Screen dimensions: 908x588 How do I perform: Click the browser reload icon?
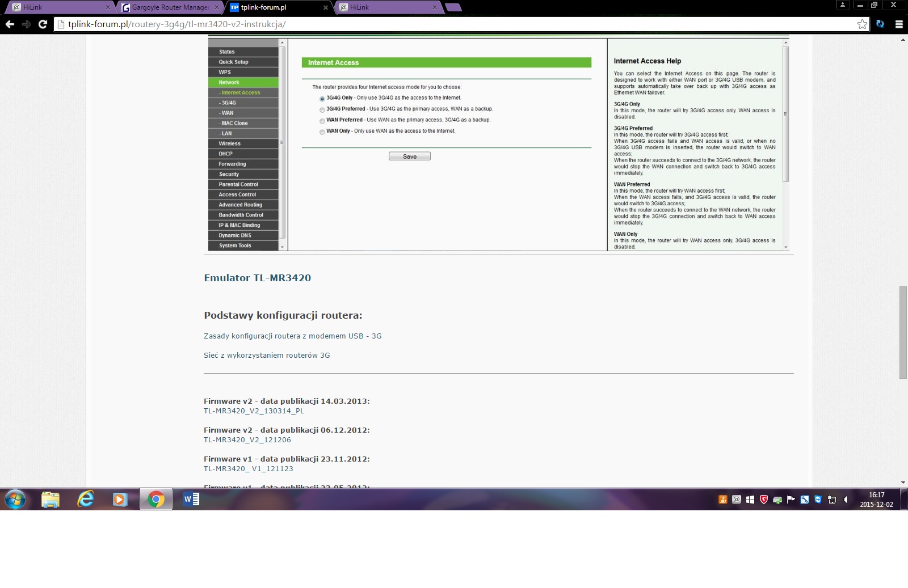pyautogui.click(x=43, y=24)
